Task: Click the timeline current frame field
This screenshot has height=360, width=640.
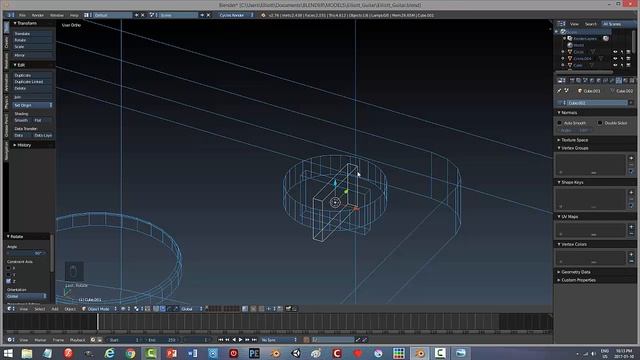Action: [198, 340]
